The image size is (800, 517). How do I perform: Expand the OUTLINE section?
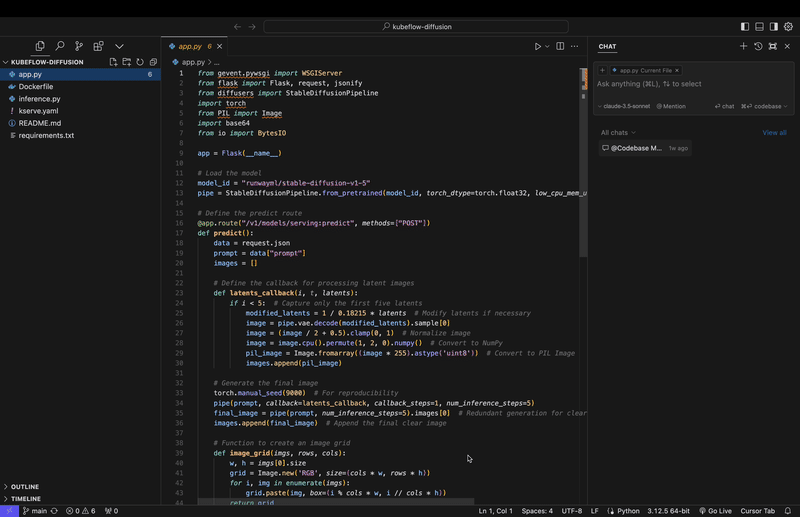click(80, 486)
